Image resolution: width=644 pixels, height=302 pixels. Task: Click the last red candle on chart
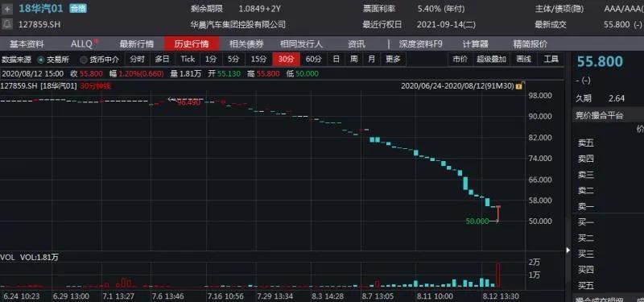click(498, 213)
